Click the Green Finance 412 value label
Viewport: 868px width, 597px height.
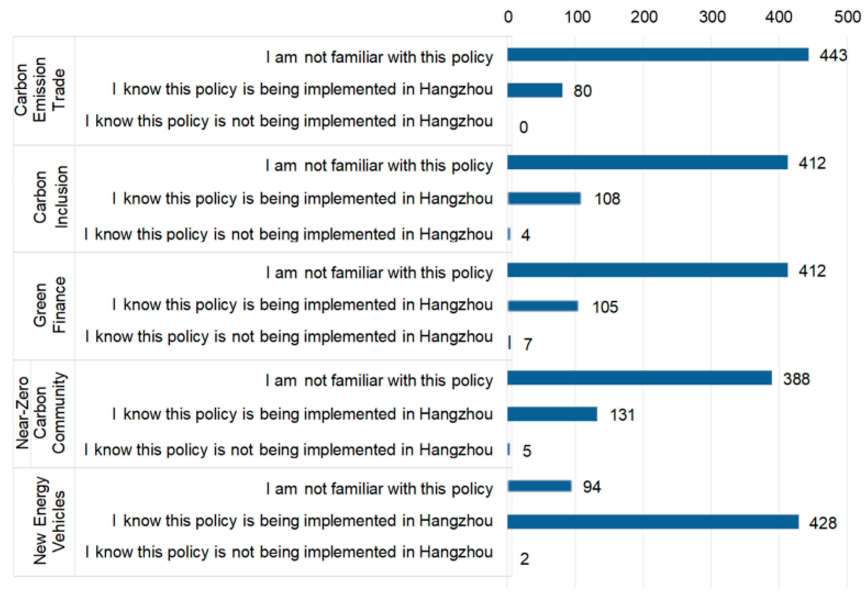812,271
